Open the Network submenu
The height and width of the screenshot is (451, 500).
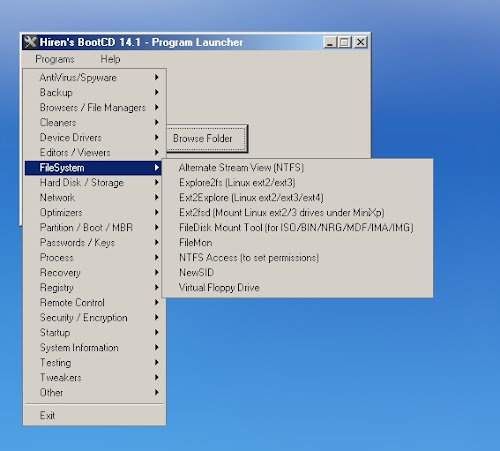coord(93,197)
